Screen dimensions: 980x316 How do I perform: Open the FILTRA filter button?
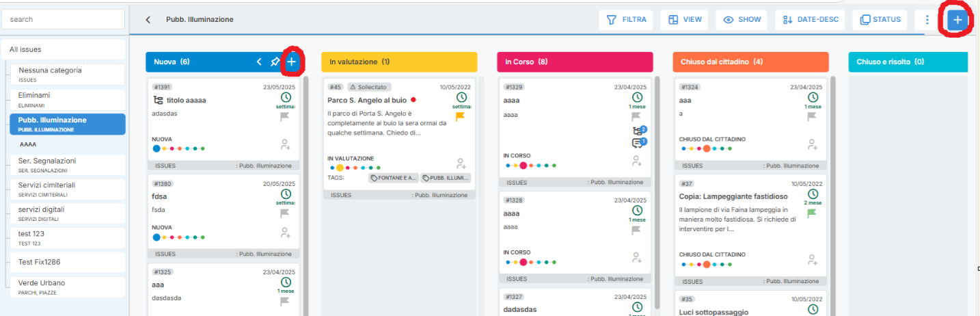coord(626,20)
